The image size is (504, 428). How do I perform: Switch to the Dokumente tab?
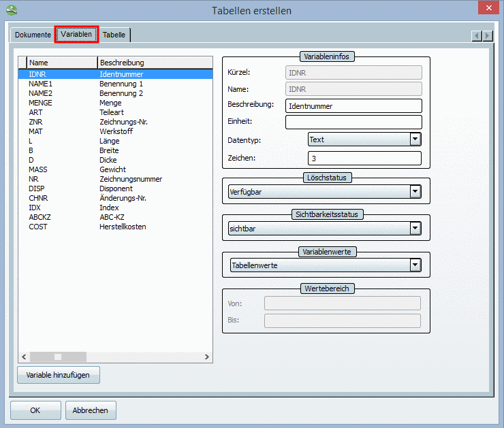click(33, 35)
